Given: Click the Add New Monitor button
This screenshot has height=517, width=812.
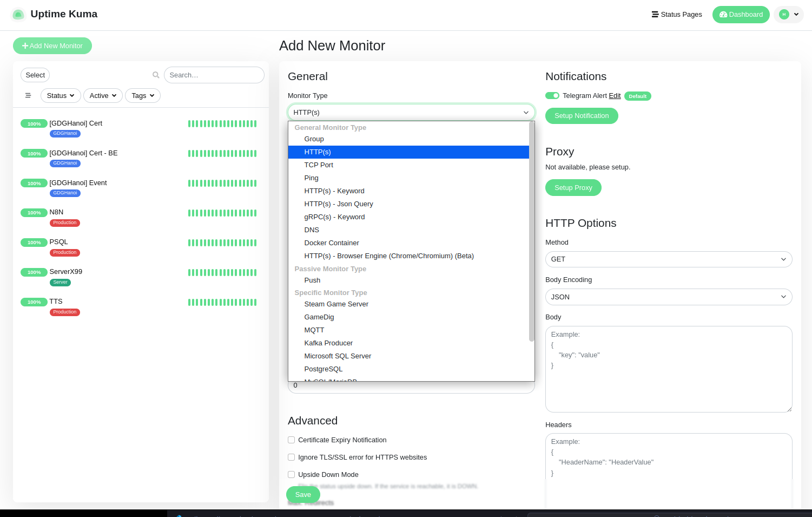Looking at the screenshot, I should click(x=52, y=46).
